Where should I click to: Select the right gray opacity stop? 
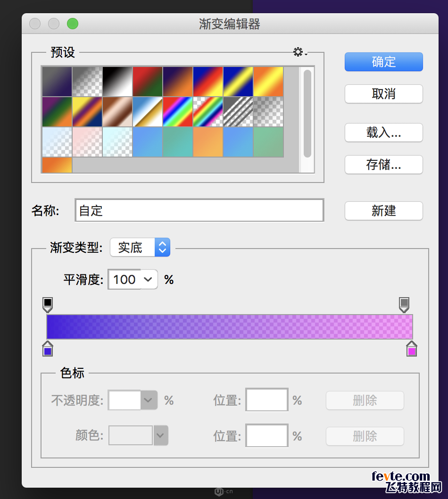404,305
